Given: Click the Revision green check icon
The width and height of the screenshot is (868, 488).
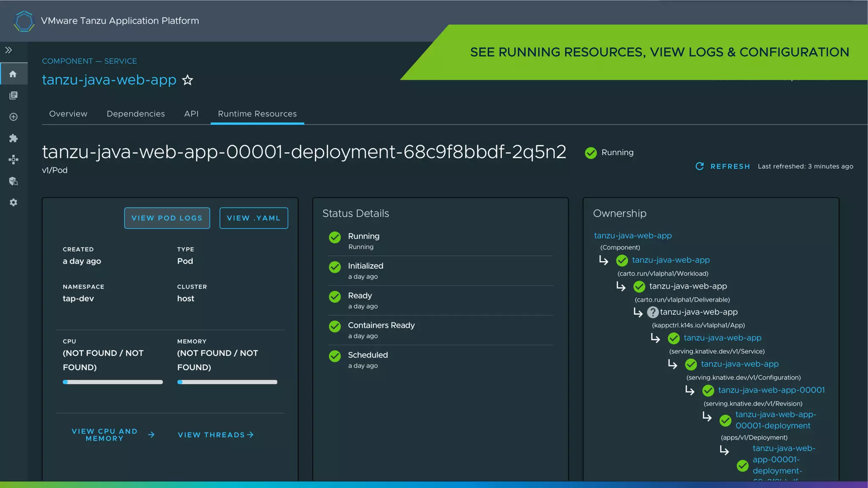Looking at the screenshot, I should [708, 391].
